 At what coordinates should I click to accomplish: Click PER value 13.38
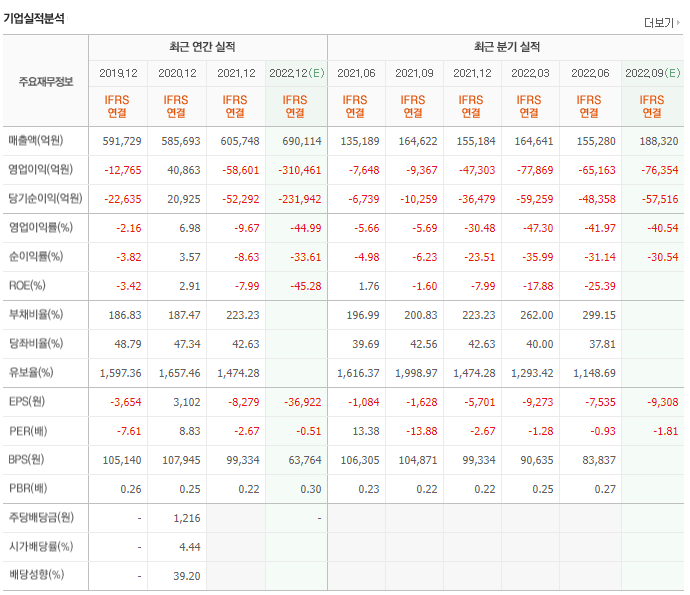[x=366, y=431]
